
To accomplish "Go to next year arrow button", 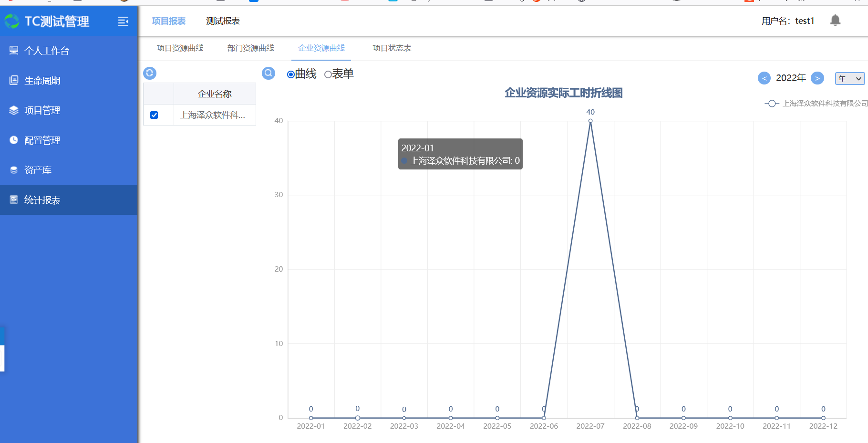I will coord(817,78).
